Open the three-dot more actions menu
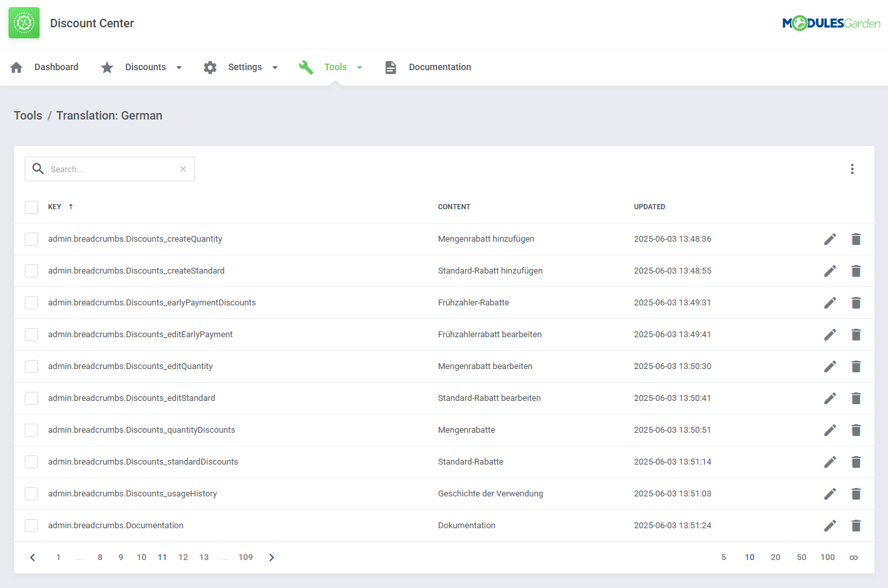 coord(852,169)
